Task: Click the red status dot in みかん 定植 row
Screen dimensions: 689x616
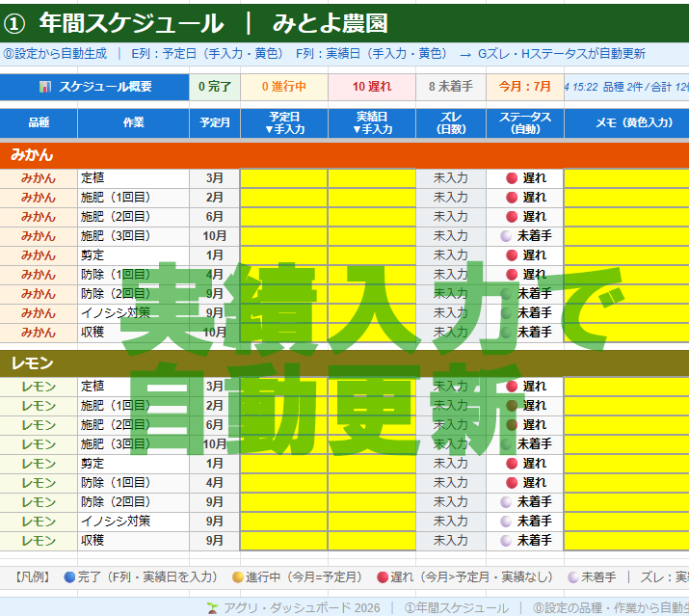Action: click(512, 178)
